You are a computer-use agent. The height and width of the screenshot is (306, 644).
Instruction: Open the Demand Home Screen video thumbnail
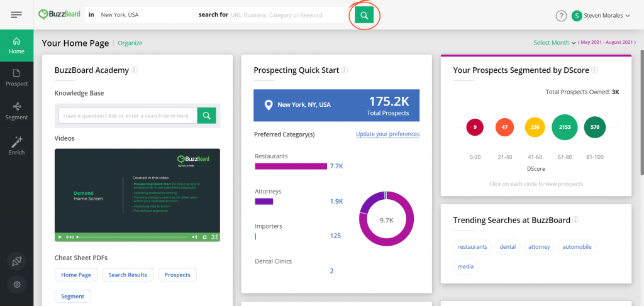(137, 191)
